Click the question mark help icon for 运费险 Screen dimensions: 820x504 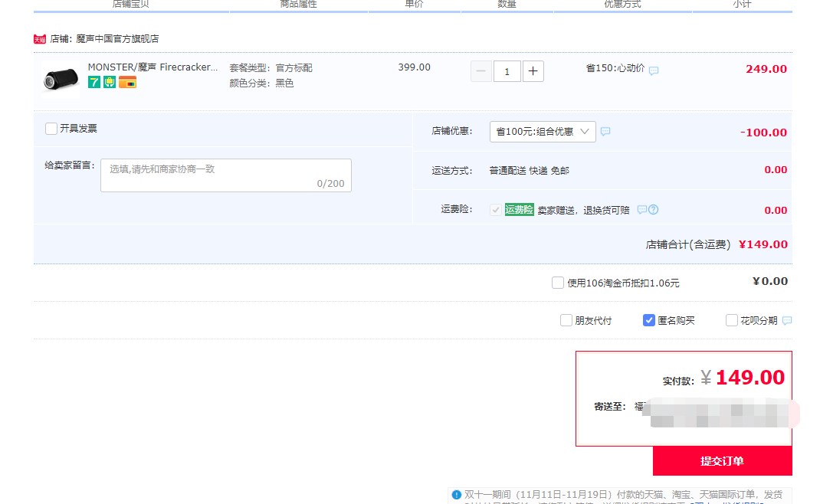pos(653,210)
